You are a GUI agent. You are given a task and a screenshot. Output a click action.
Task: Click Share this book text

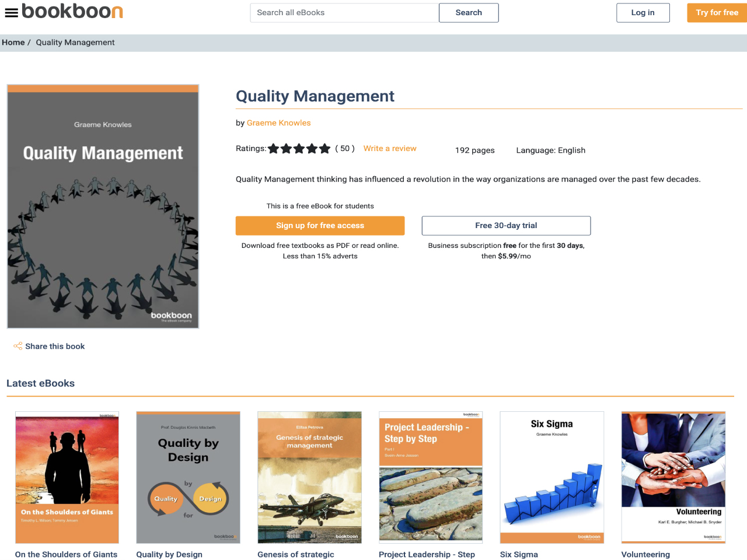55,346
